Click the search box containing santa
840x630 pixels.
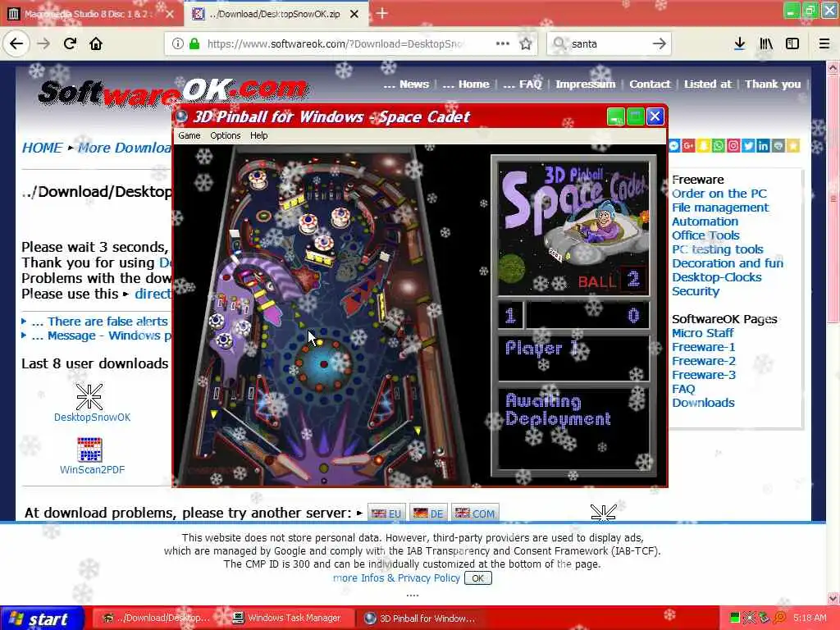(x=609, y=44)
